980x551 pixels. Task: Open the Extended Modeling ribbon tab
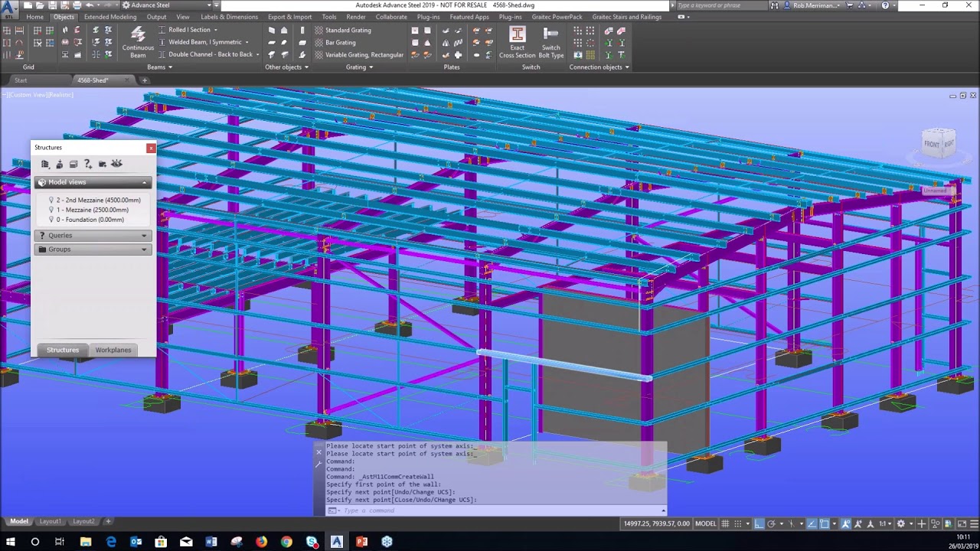pyautogui.click(x=110, y=17)
